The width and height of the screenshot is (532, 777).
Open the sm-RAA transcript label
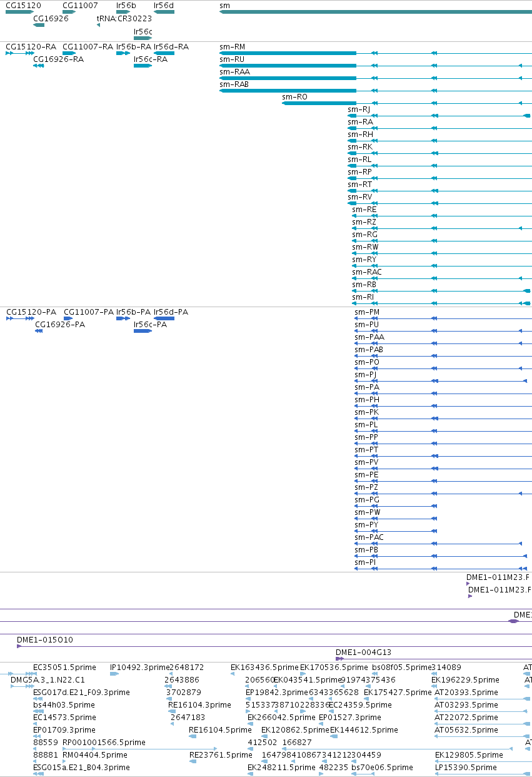(234, 72)
